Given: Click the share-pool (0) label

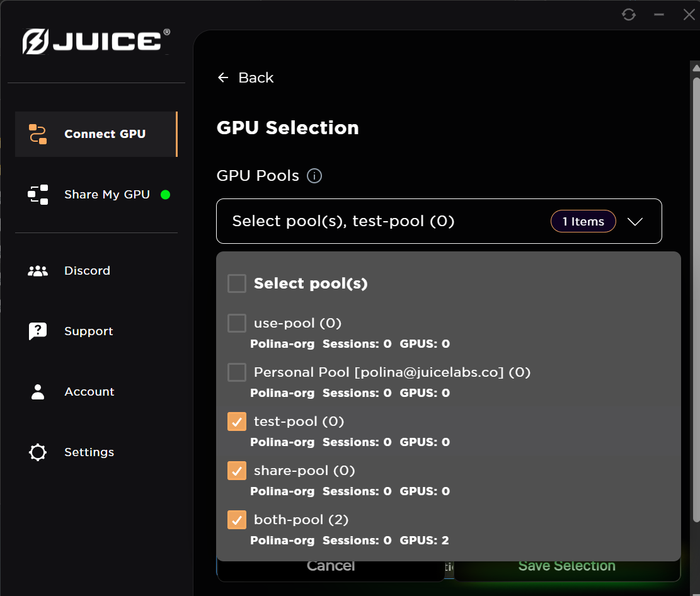Looking at the screenshot, I should coord(304,471).
